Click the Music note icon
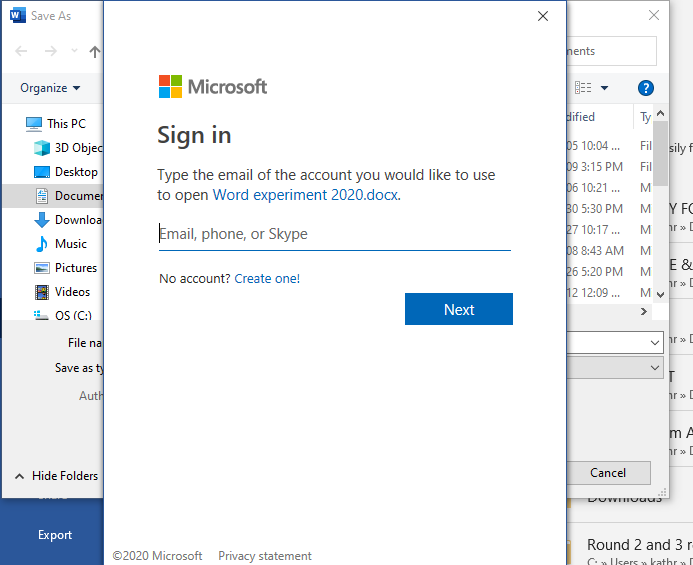693x565 pixels. [x=42, y=244]
